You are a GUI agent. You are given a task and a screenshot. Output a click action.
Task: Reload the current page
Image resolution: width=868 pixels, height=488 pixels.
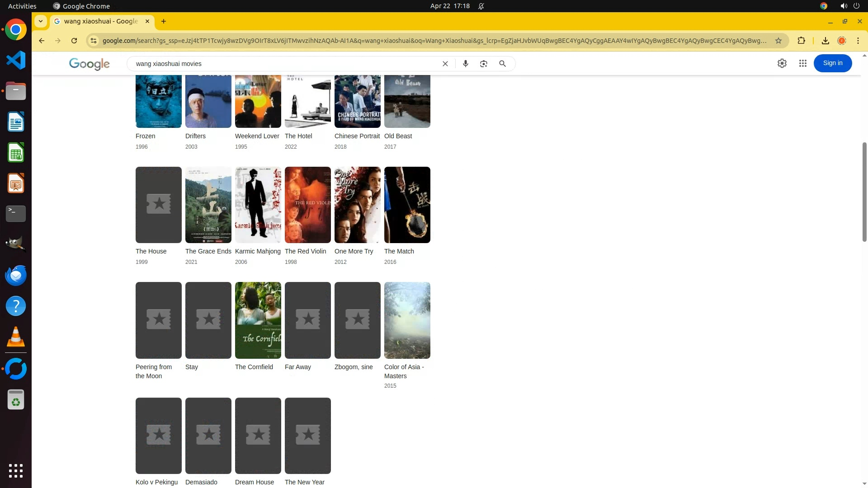(x=74, y=41)
